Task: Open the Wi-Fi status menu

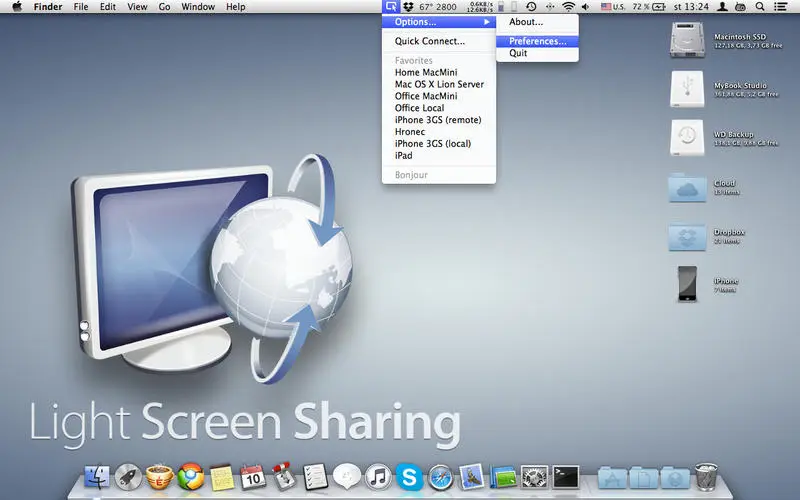Action: [569, 7]
